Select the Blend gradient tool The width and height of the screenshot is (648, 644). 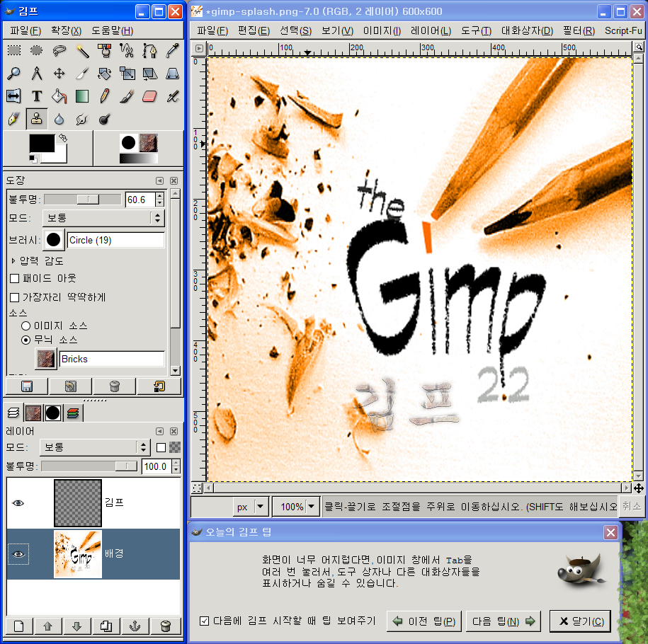coord(82,96)
